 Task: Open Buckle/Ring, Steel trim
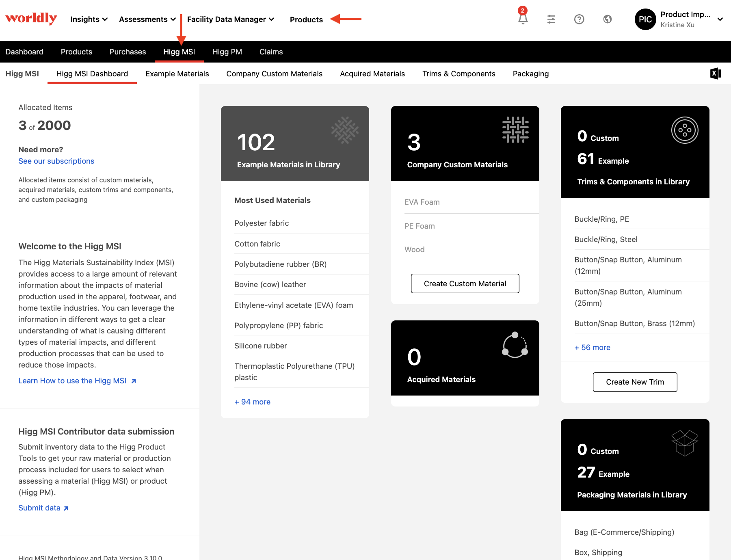[x=642, y=239]
